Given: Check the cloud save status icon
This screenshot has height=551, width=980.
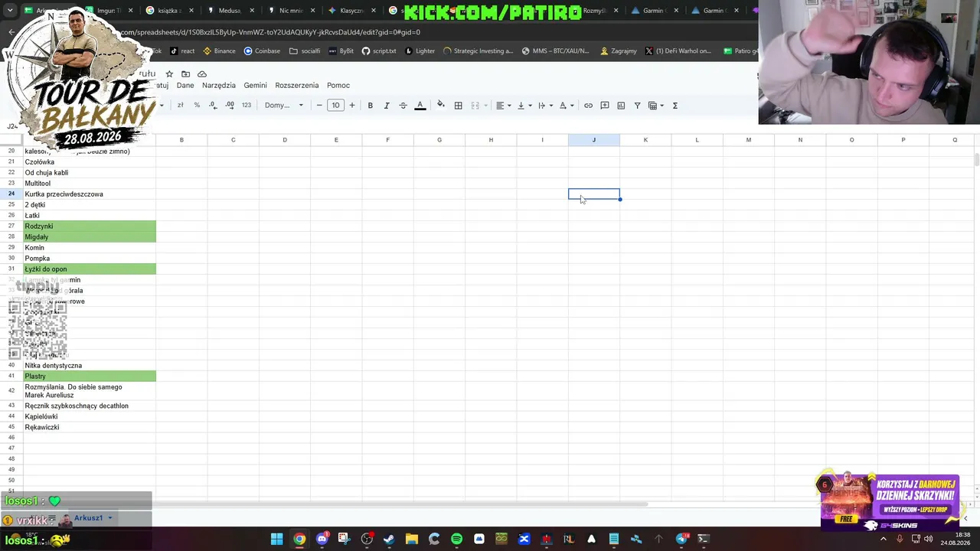Looking at the screenshot, I should (x=202, y=74).
